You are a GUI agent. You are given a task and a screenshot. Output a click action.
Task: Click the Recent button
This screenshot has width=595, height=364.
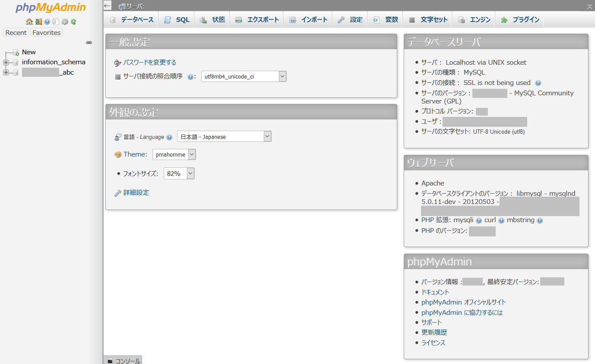click(16, 32)
